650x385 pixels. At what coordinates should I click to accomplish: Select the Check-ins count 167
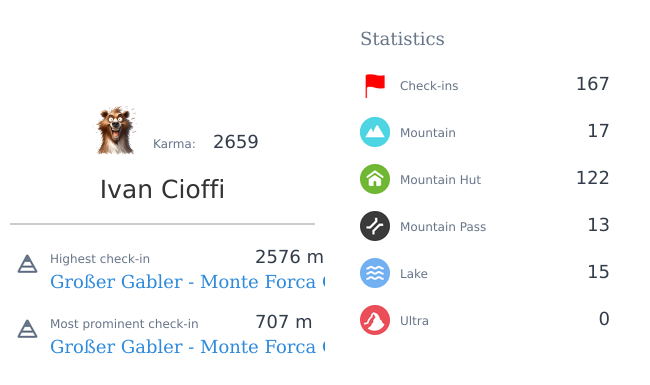pyautogui.click(x=592, y=84)
